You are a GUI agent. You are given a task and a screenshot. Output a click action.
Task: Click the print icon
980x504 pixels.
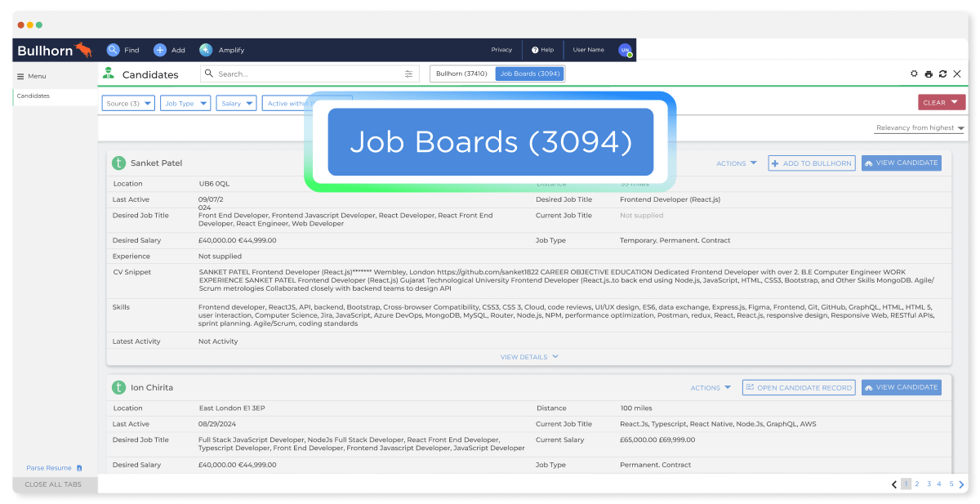[x=929, y=74]
